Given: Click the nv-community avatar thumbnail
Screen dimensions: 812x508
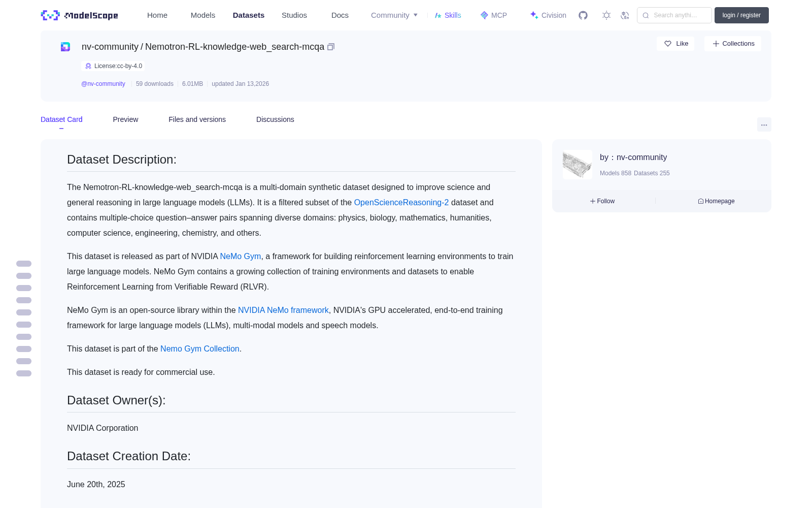Looking at the screenshot, I should coord(578,164).
